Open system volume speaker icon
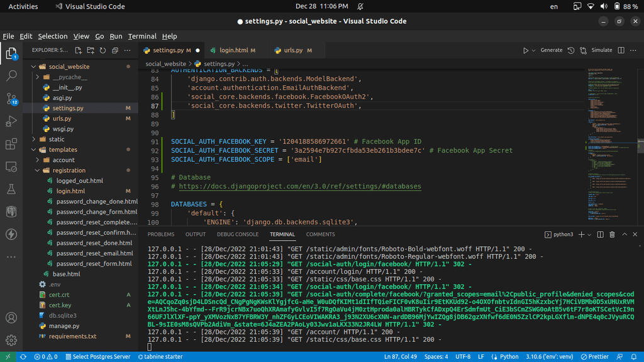 point(604,6)
